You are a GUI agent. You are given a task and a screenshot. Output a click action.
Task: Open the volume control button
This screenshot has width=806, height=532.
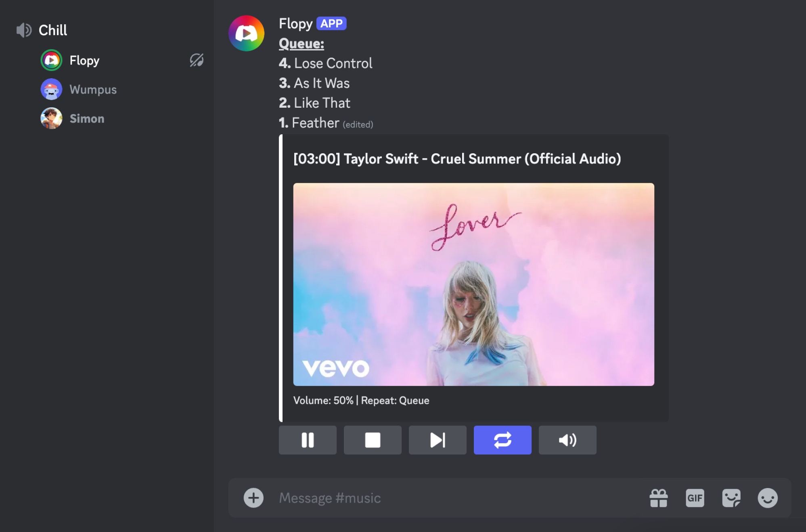(567, 440)
